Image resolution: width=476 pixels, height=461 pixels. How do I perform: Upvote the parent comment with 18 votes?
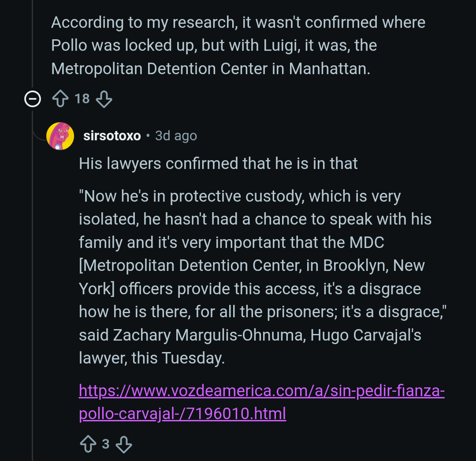click(59, 99)
